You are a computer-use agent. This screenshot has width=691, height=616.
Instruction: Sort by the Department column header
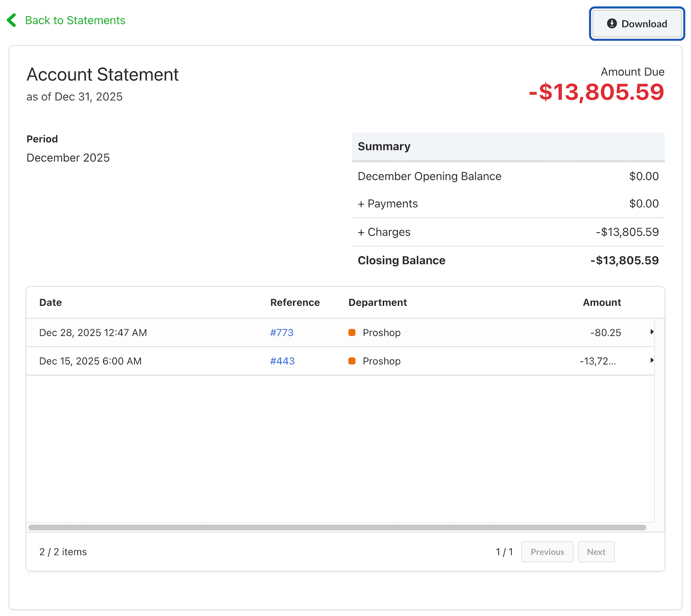click(x=378, y=302)
